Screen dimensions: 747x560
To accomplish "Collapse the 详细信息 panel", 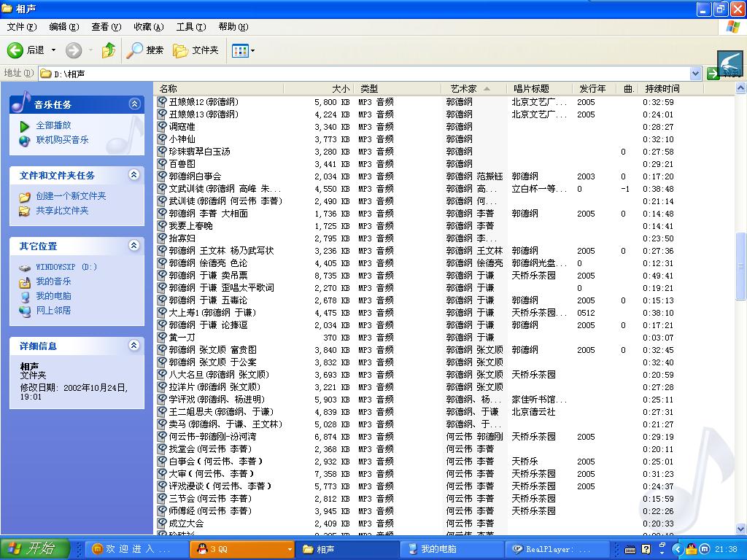I will 134,346.
